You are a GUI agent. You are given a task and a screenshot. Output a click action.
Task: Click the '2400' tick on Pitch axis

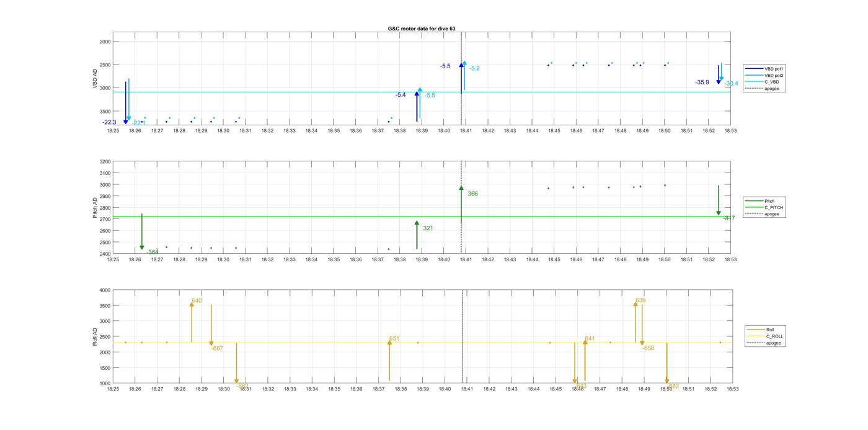(x=105, y=254)
